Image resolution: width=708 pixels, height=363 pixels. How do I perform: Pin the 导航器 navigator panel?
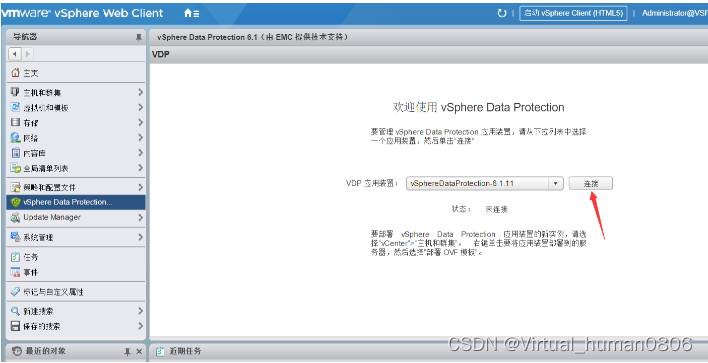pyautogui.click(x=139, y=38)
